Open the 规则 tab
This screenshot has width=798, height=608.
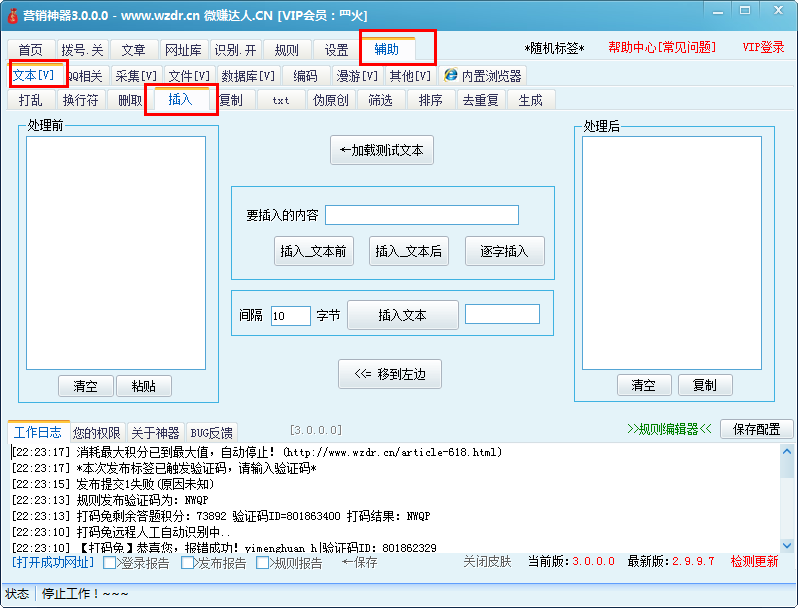pyautogui.click(x=287, y=50)
